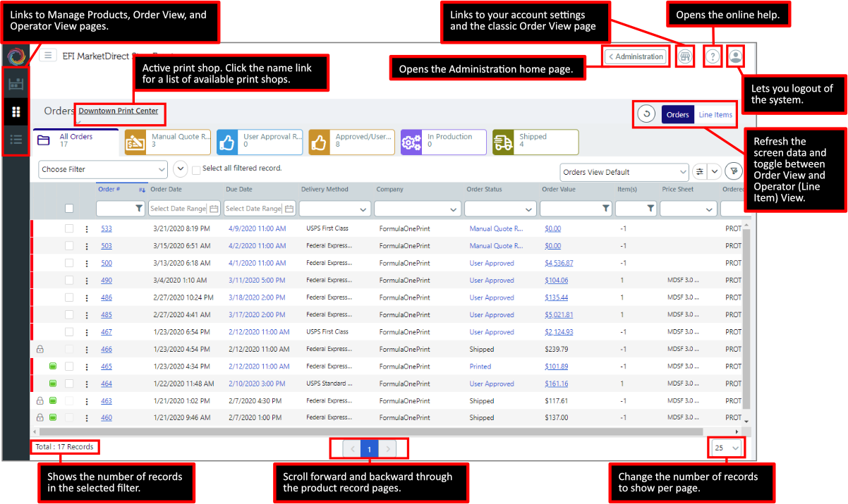
Task: Open the online help question mark icon
Action: click(713, 56)
